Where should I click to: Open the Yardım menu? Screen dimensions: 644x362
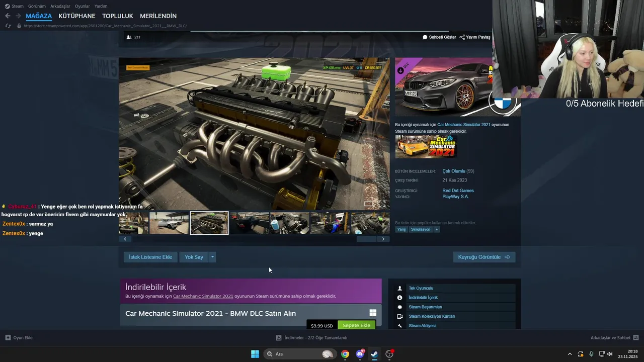click(x=101, y=6)
